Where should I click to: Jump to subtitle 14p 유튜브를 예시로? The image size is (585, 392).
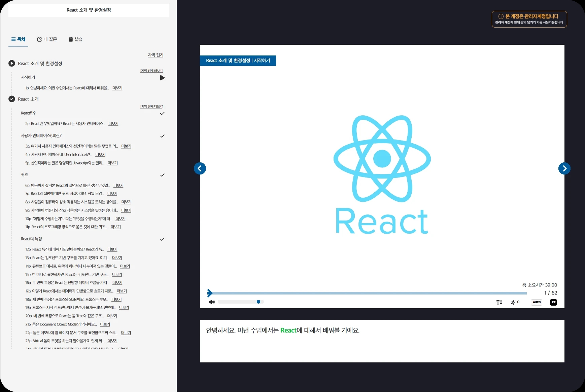click(71, 266)
